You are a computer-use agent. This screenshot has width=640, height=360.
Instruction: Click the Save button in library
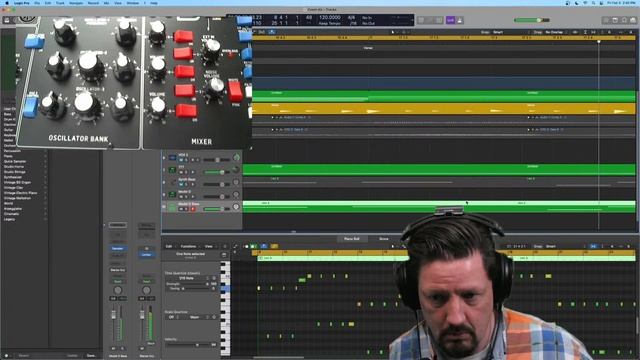coord(91,356)
